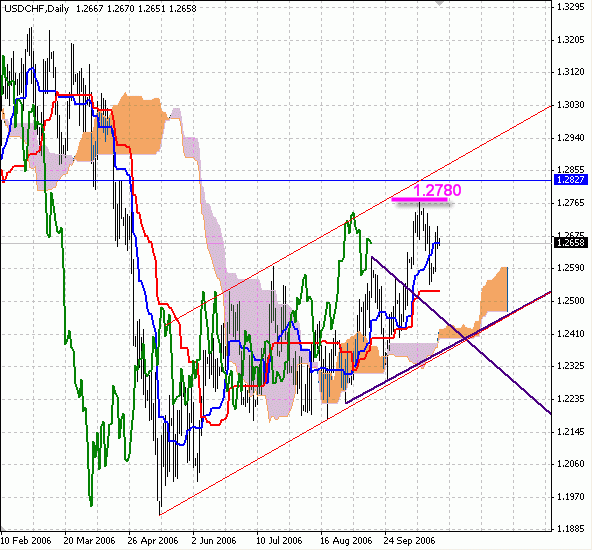Click the 24 Sep 2006 date label
Screen dimensions: 592x550
coord(409,541)
